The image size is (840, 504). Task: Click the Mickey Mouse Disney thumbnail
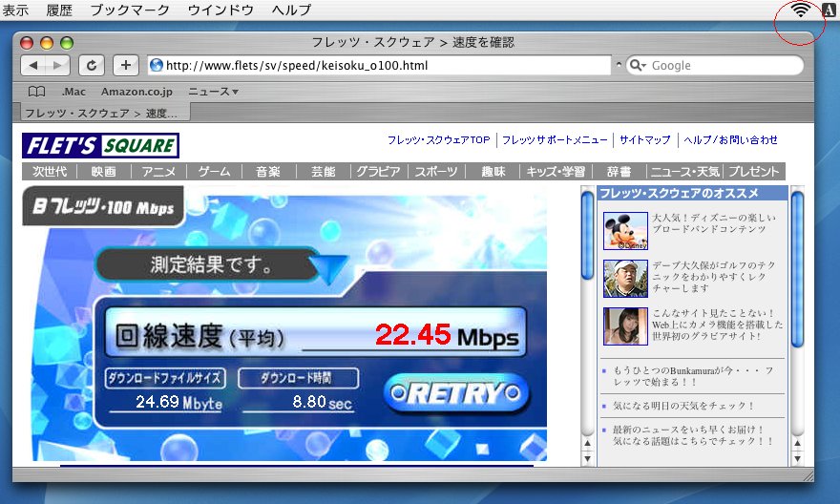(x=625, y=231)
